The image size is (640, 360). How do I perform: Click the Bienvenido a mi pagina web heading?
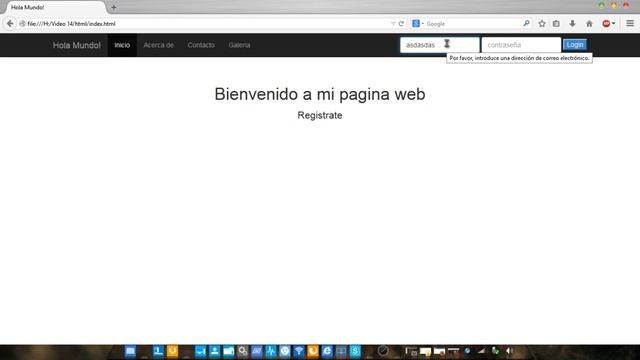pyautogui.click(x=320, y=94)
